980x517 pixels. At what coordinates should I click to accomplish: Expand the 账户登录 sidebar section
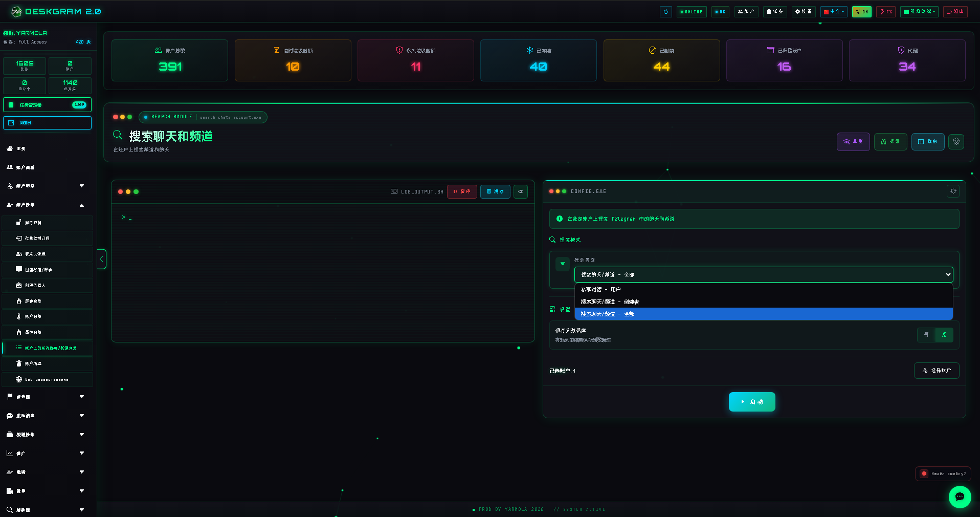click(47, 186)
